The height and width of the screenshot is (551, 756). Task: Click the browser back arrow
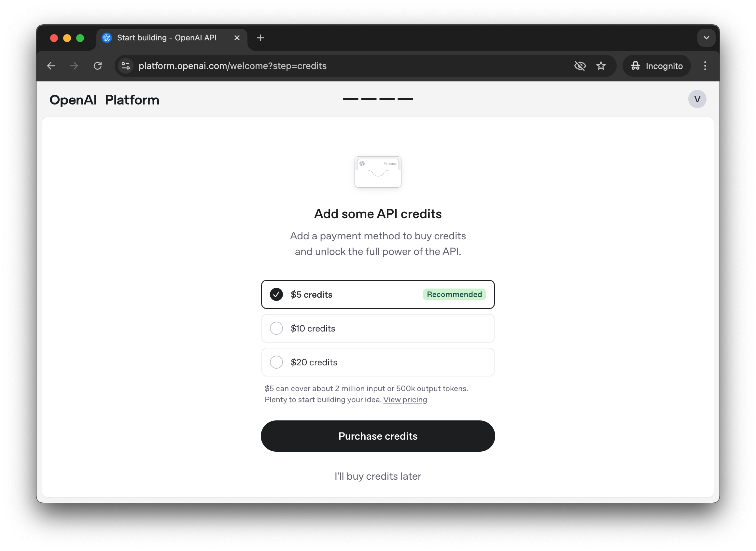[51, 66]
